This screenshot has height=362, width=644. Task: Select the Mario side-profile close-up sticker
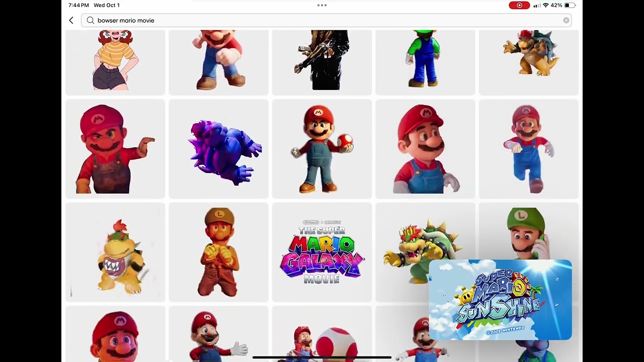[425, 149]
